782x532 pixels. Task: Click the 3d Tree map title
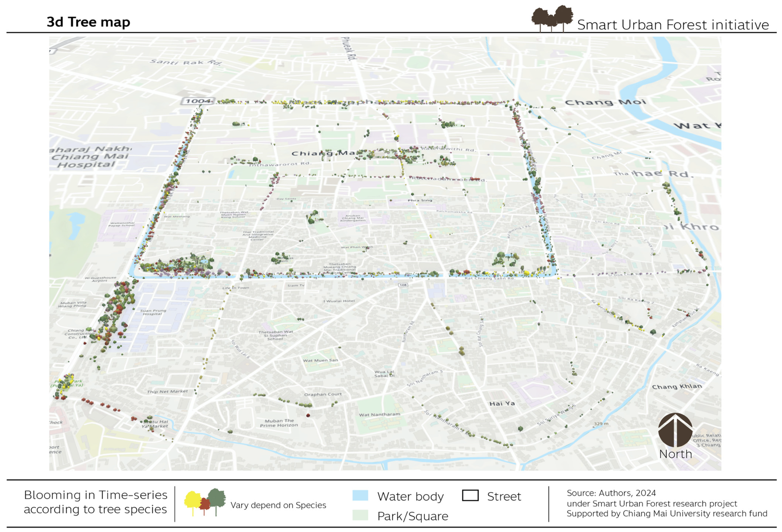pyautogui.click(x=88, y=22)
